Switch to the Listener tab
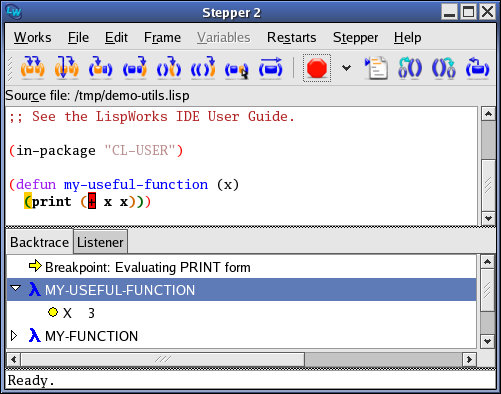This screenshot has width=501, height=394. click(x=100, y=242)
